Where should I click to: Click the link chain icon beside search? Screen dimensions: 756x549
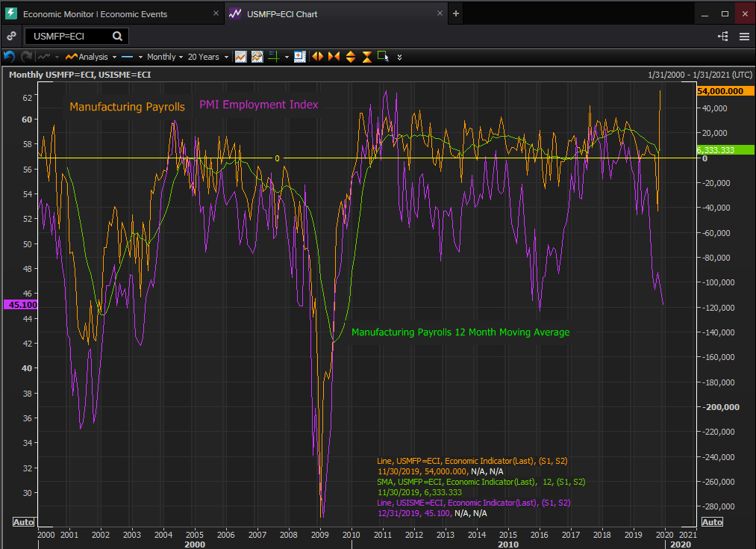[x=11, y=36]
